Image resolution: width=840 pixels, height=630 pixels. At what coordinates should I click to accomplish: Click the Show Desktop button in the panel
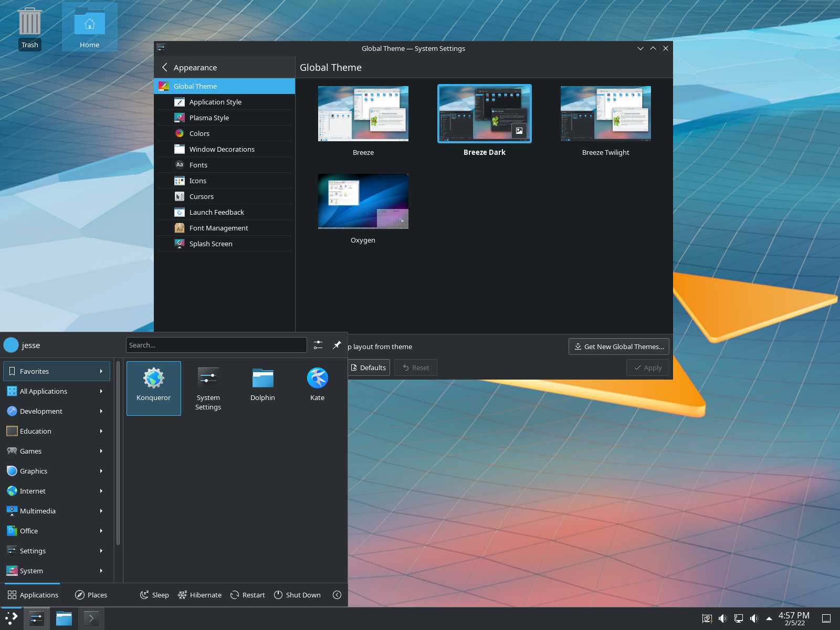pos(826,618)
